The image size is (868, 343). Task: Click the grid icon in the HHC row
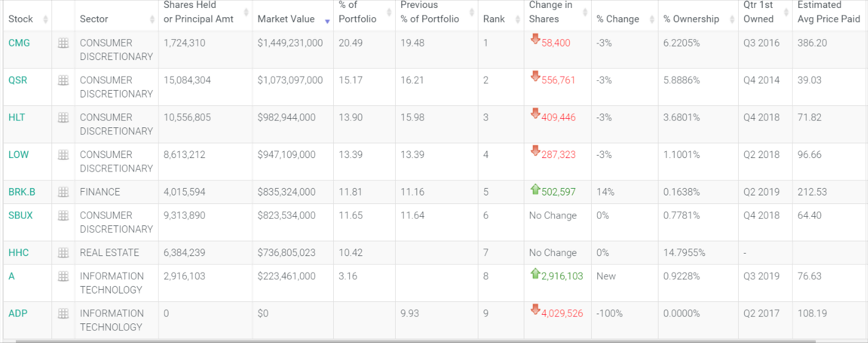63,253
